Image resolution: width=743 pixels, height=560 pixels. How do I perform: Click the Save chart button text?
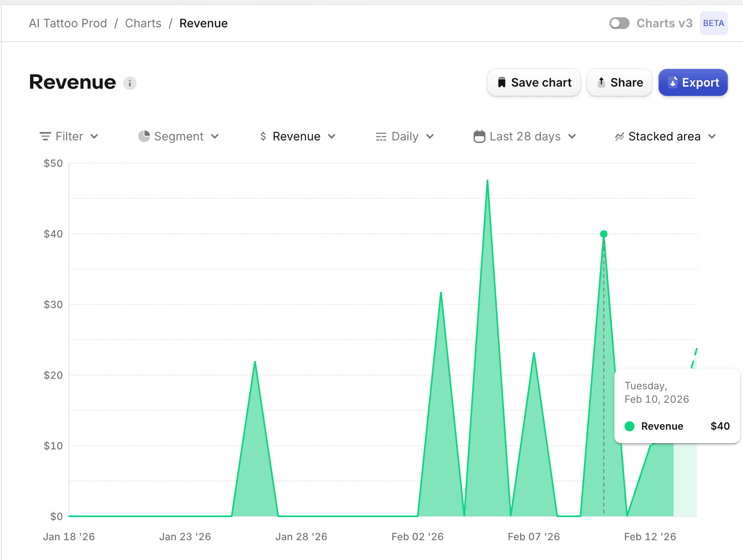tap(541, 82)
